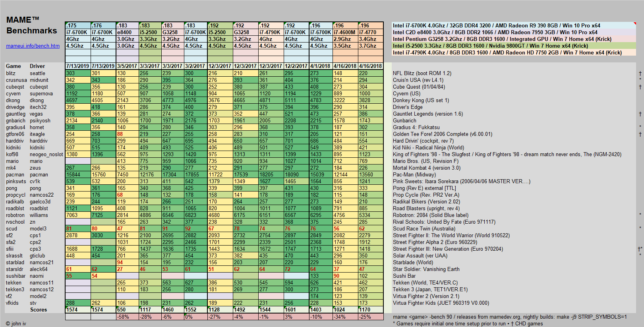
Task: Select the Scores row label
Action: (39, 310)
